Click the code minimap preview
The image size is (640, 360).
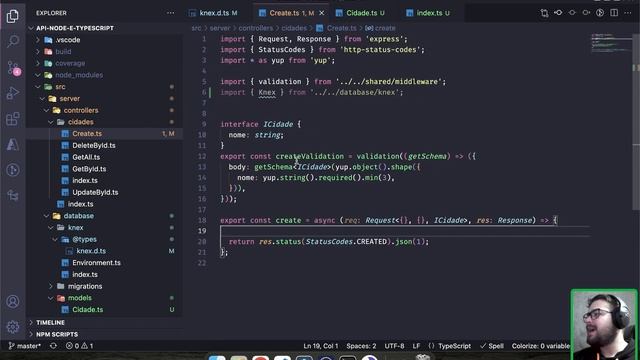[611, 42]
